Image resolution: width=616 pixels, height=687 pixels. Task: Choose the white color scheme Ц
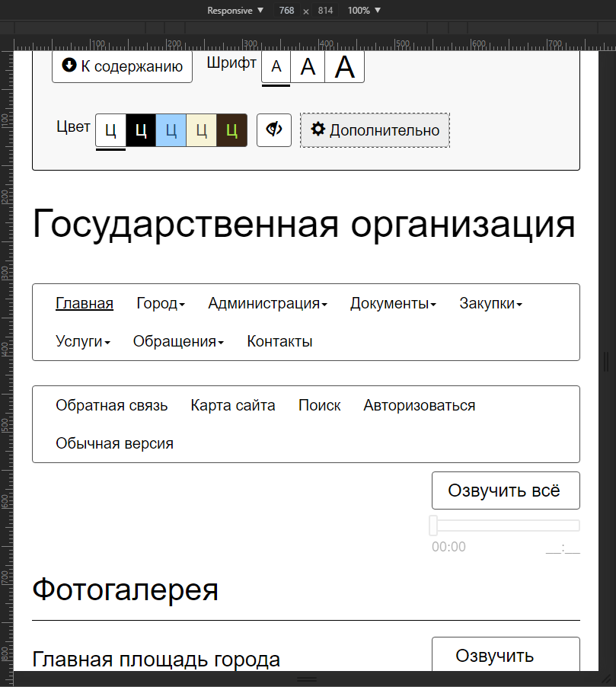[x=110, y=130]
